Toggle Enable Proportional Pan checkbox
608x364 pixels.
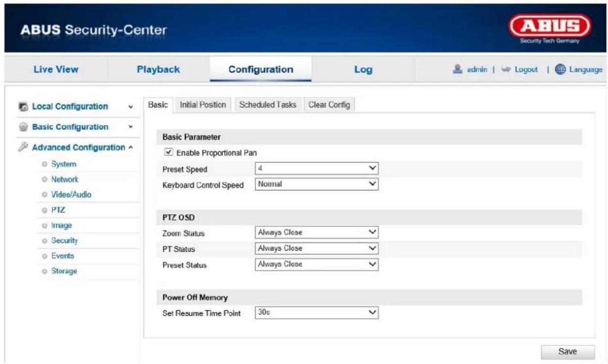[x=168, y=152]
